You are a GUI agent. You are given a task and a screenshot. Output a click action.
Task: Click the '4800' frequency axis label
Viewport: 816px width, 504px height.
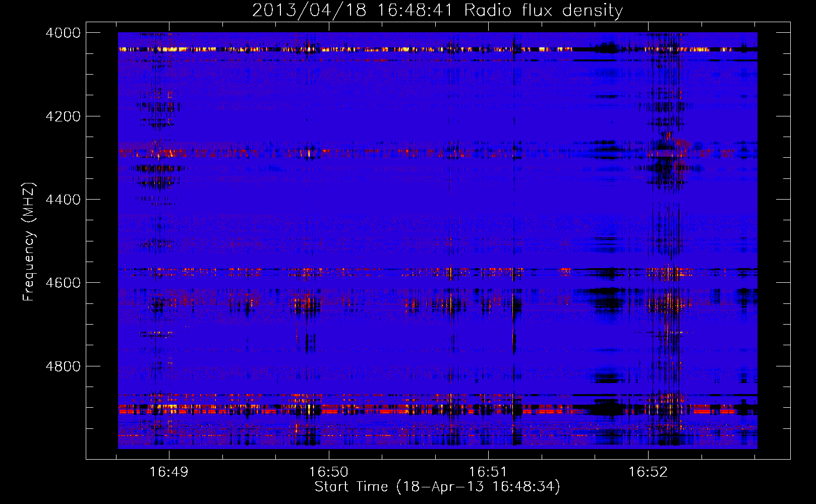(63, 366)
